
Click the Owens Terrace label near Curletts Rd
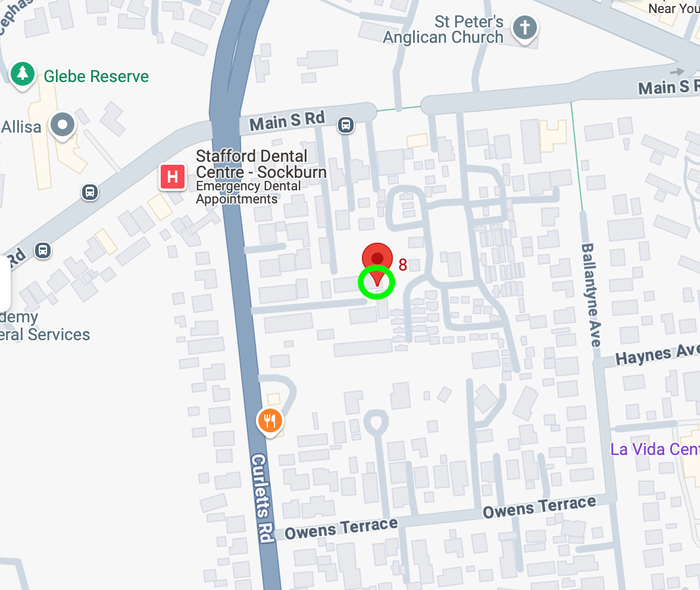[341, 529]
